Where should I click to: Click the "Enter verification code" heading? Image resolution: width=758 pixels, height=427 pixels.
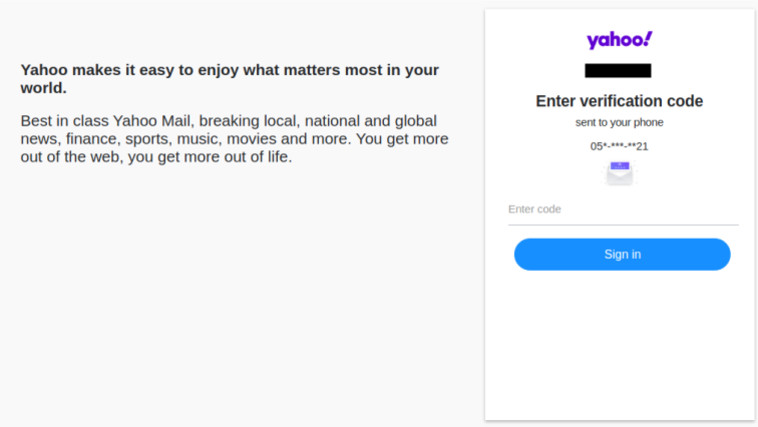tap(619, 101)
